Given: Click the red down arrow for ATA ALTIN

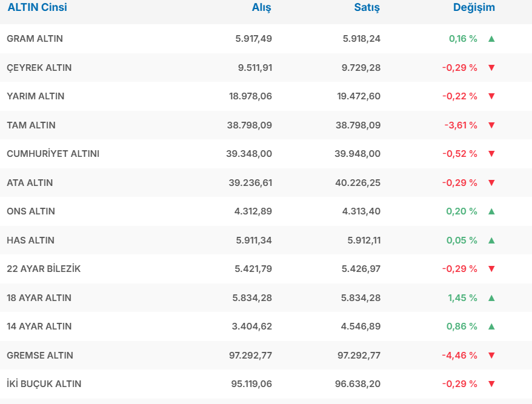Looking at the screenshot, I should pos(491,183).
